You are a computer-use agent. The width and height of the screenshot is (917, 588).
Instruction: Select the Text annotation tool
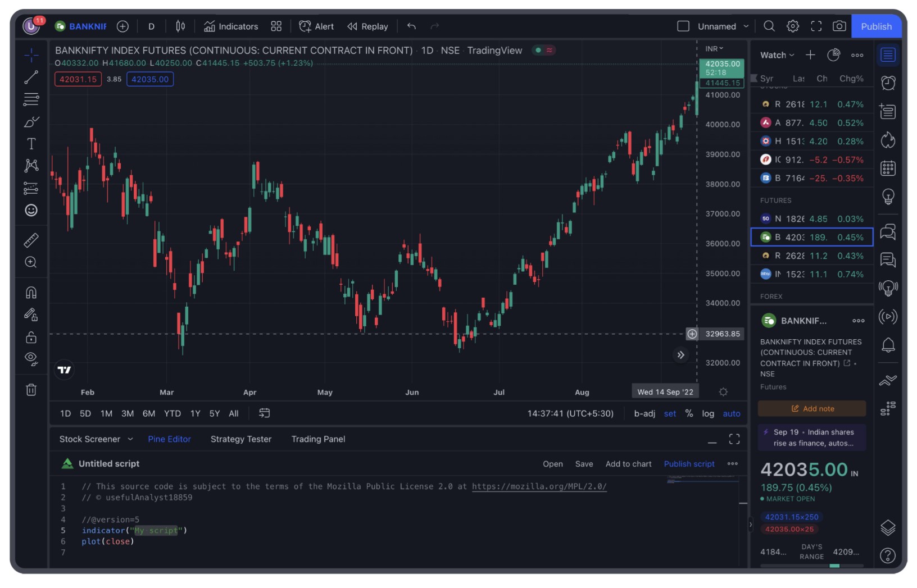click(x=31, y=144)
